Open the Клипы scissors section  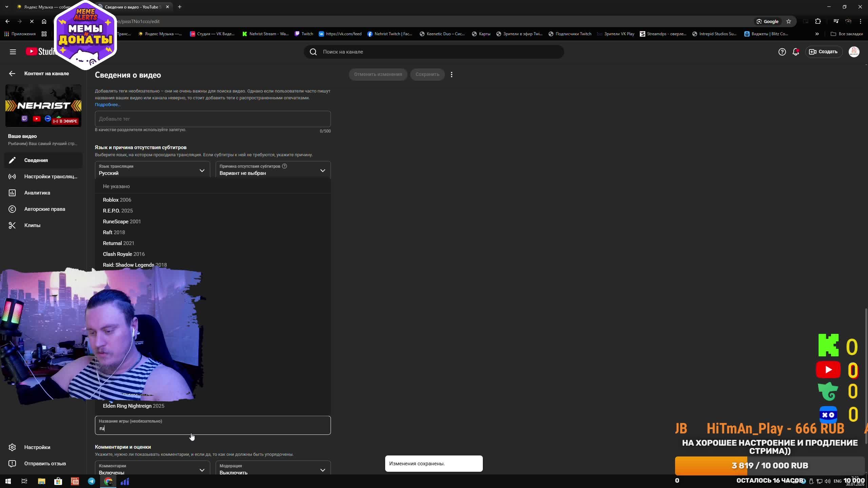(32, 225)
